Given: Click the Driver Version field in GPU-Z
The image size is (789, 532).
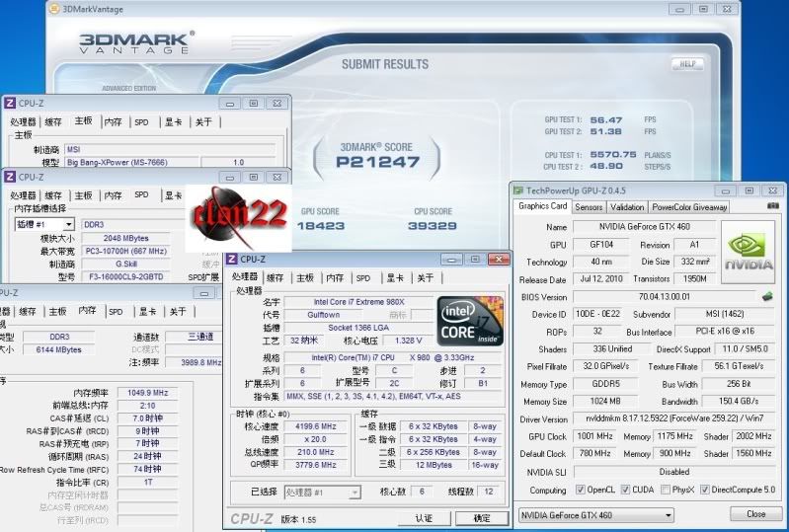Looking at the screenshot, I should tap(674, 418).
